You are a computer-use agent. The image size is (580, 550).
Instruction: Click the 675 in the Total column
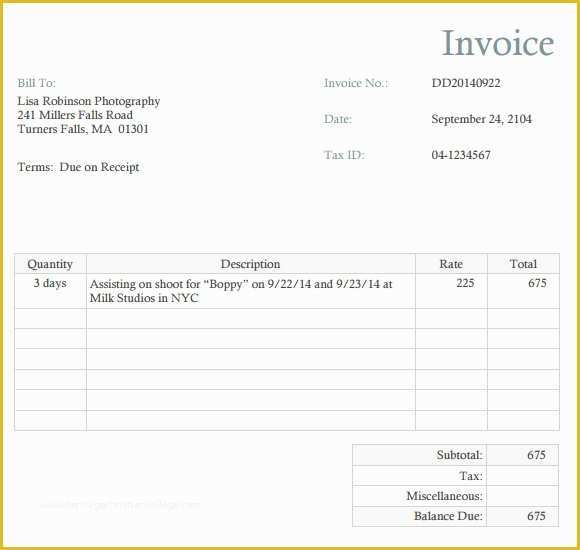pyautogui.click(x=537, y=283)
